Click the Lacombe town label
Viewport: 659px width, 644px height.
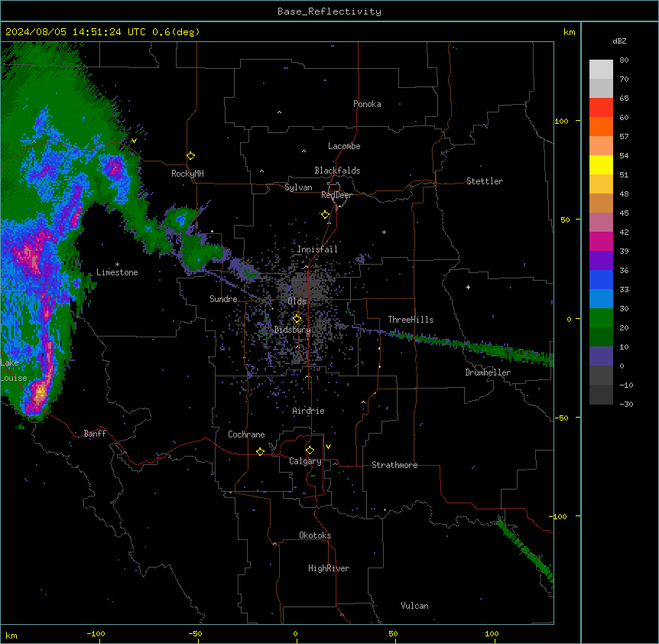pyautogui.click(x=344, y=146)
